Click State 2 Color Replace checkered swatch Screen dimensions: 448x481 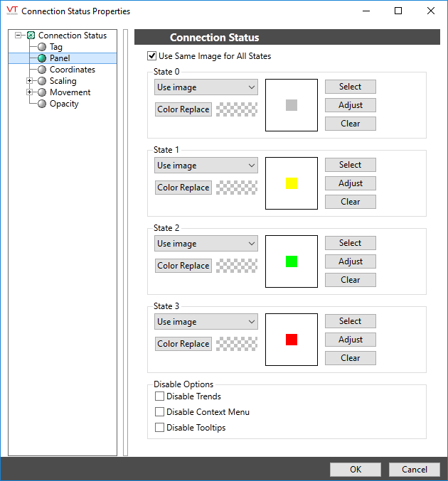coord(236,266)
